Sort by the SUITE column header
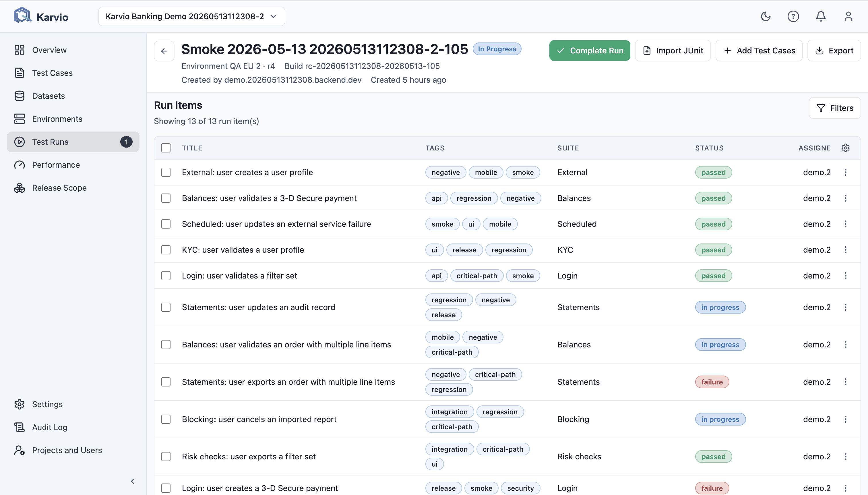 click(x=568, y=148)
